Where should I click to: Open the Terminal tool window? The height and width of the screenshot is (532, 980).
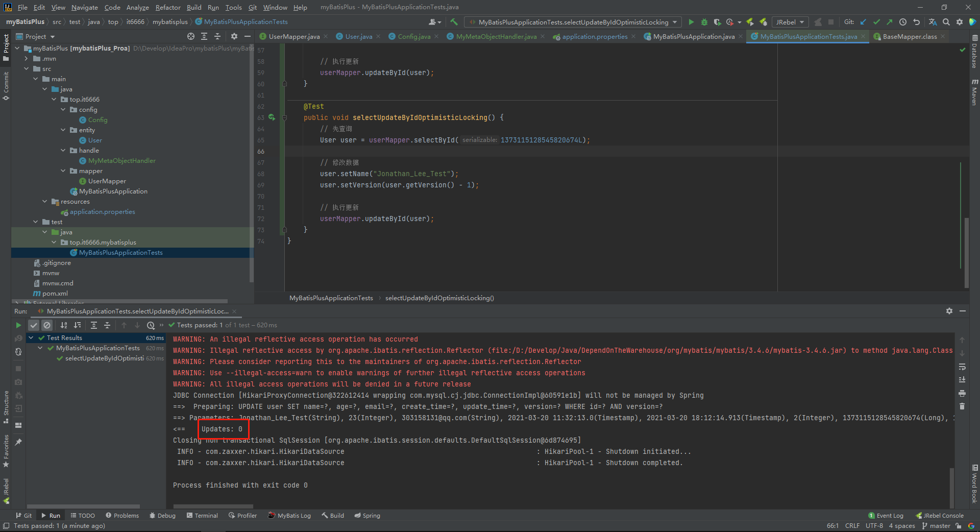tap(202, 516)
